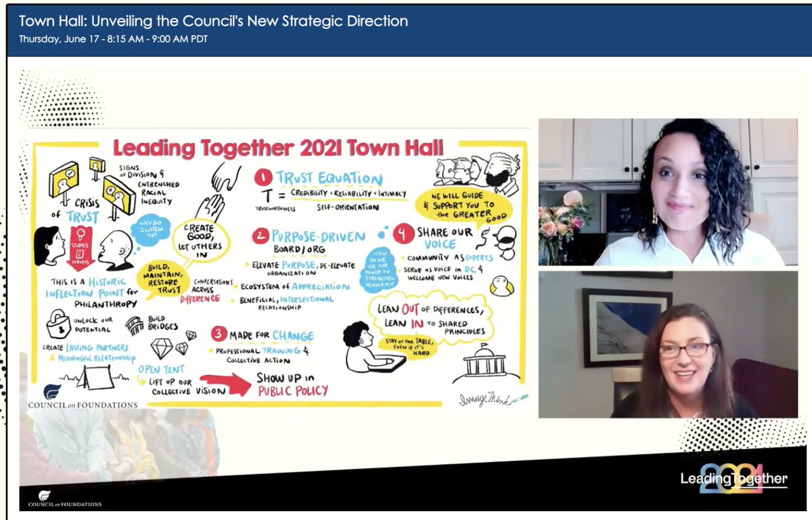Screen dimensions: 812x520
Task: Click the session title "Town Hall: Unveiling the Council's New Strategic Direction"
Action: pyautogui.click(x=214, y=21)
